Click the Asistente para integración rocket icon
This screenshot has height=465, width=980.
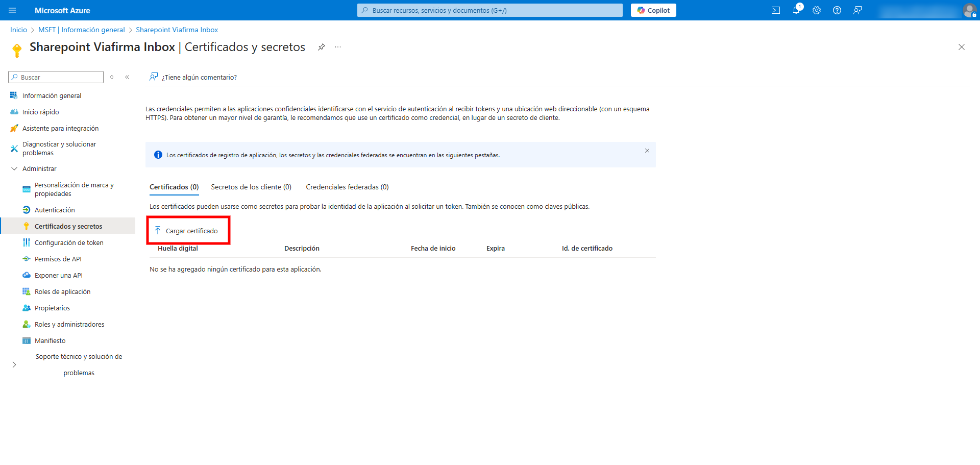click(14, 128)
